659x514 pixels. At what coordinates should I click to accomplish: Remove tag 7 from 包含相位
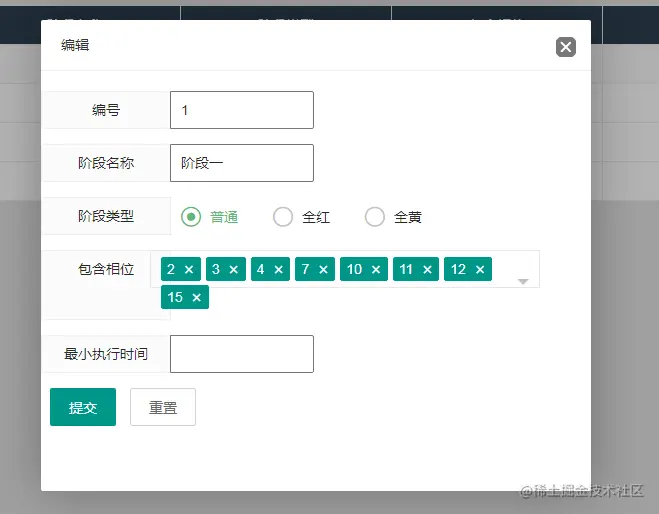[323, 269]
